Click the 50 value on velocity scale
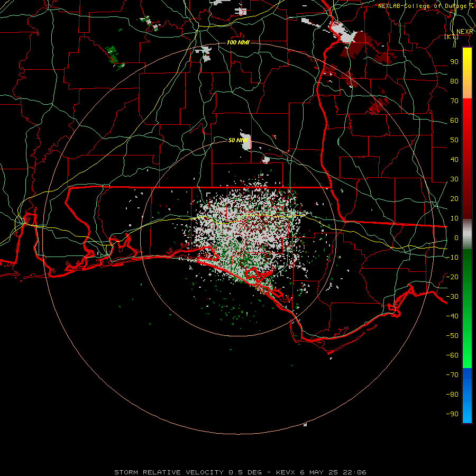Viewport: 476px width, 476px height. coord(454,140)
